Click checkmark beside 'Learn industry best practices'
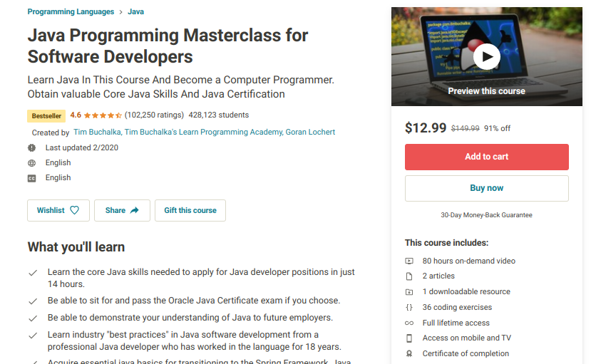The height and width of the screenshot is (364, 591). tap(33, 336)
